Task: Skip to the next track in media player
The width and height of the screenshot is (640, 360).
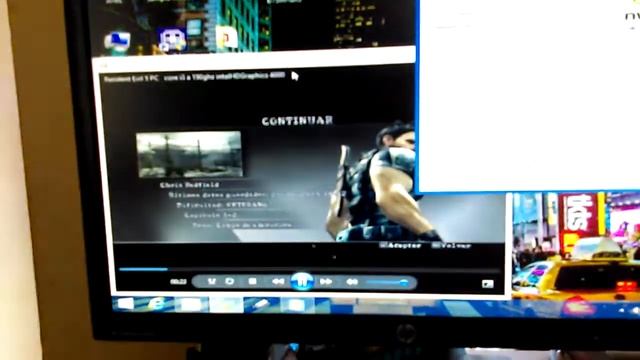Action: pos(326,282)
